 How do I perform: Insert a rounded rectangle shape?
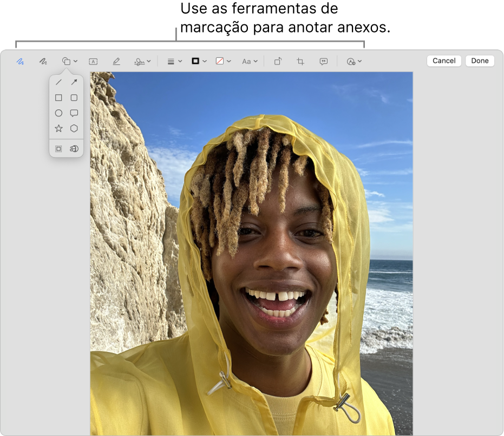tap(74, 98)
